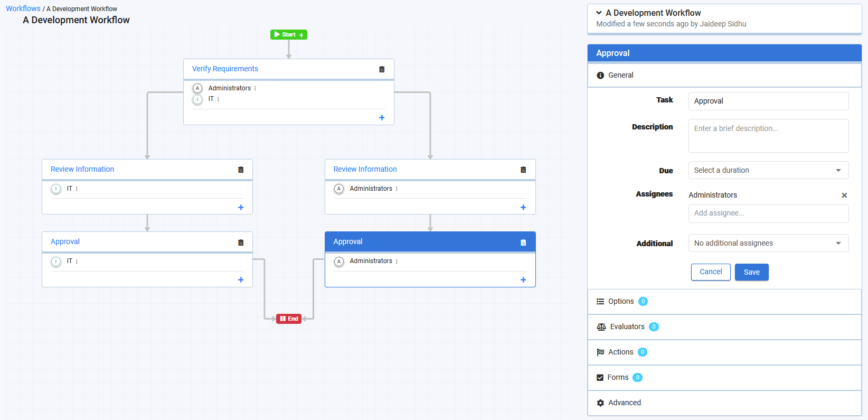Click the Add assignee input
The height and width of the screenshot is (420, 868).
[768, 213]
